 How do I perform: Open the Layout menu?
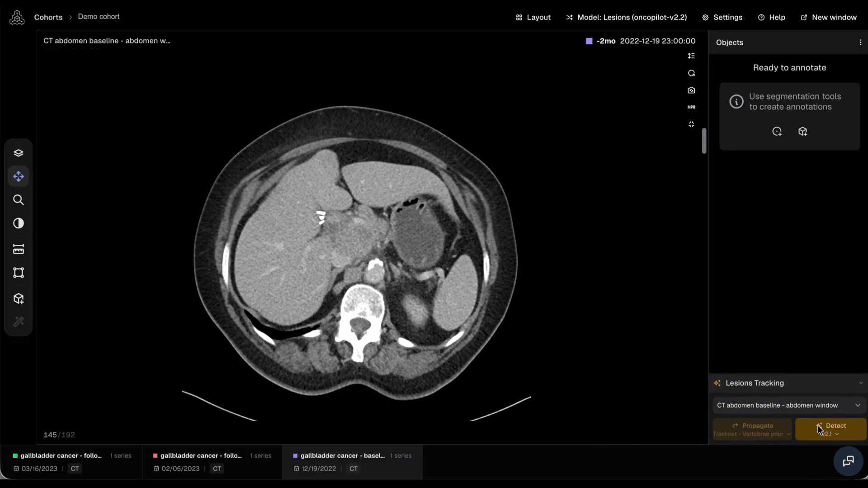coord(533,17)
